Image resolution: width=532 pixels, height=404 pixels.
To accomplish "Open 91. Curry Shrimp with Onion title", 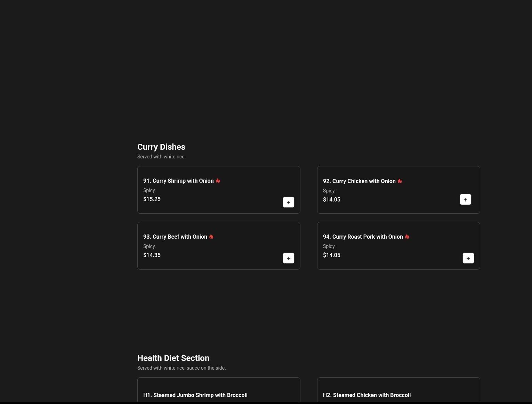I will (x=178, y=181).
